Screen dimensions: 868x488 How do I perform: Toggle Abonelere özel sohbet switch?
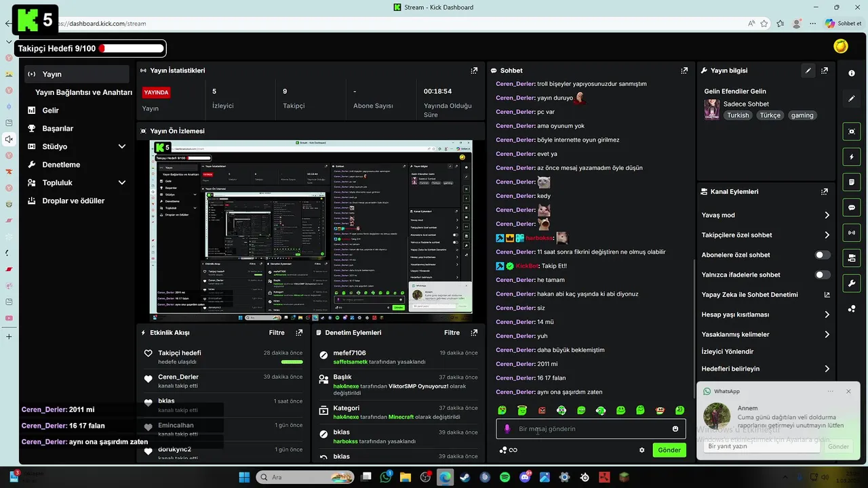(x=822, y=255)
